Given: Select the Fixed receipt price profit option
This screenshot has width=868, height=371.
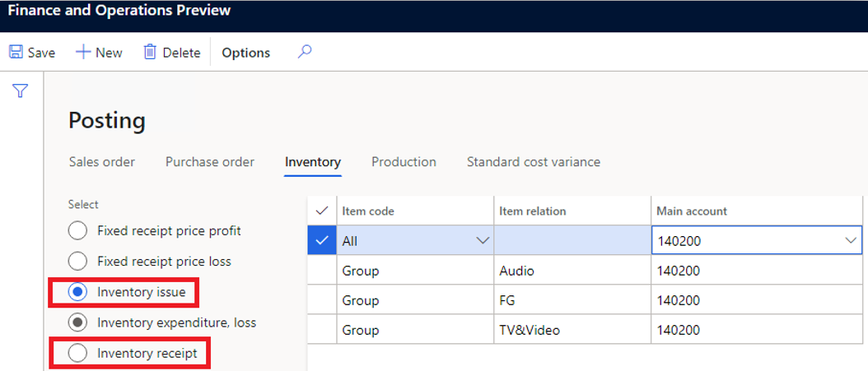Looking at the screenshot, I should click(77, 231).
